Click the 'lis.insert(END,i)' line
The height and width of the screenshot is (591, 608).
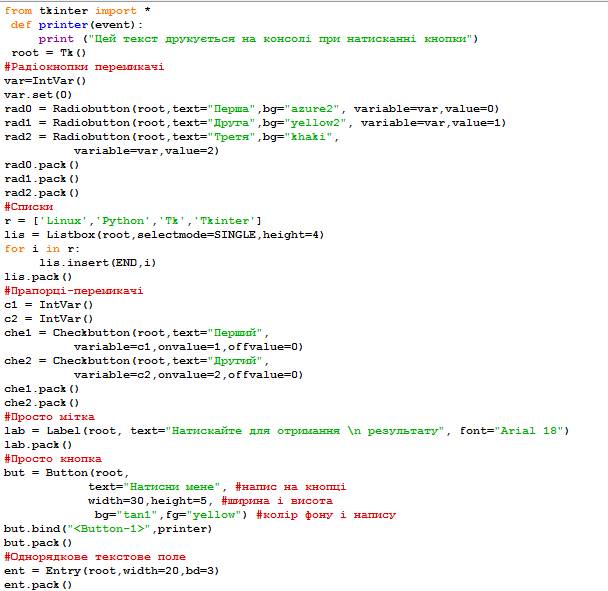pyautogui.click(x=98, y=263)
